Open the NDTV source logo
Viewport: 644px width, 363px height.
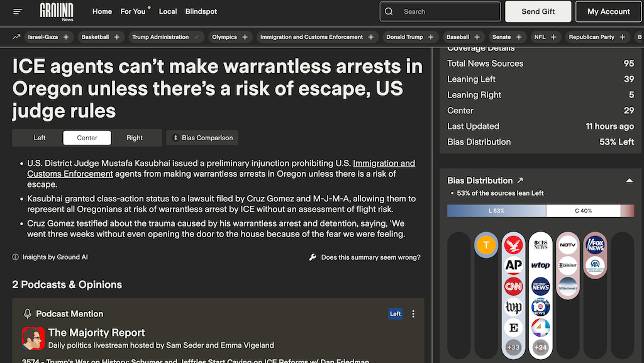(x=567, y=244)
